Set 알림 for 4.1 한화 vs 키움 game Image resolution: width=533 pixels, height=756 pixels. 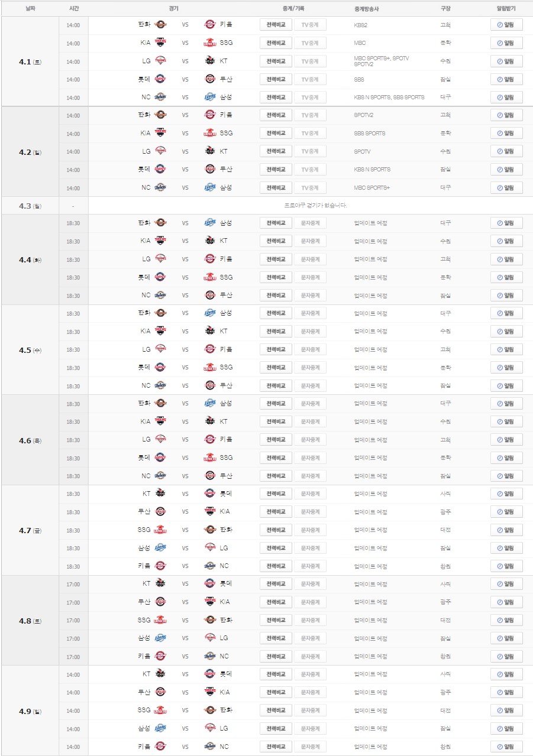506,25
